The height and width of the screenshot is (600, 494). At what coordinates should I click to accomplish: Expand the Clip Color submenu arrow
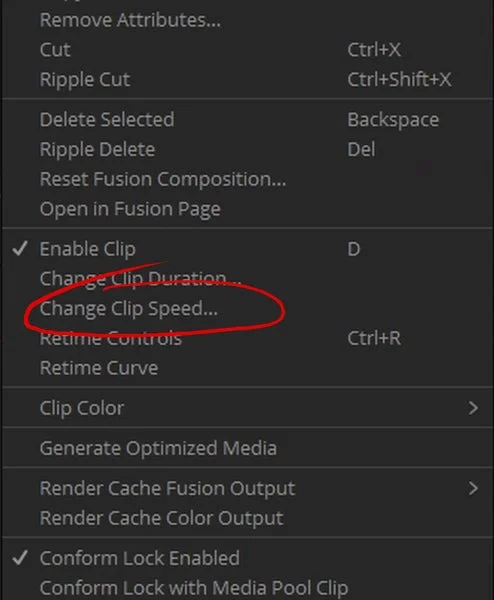click(x=473, y=408)
